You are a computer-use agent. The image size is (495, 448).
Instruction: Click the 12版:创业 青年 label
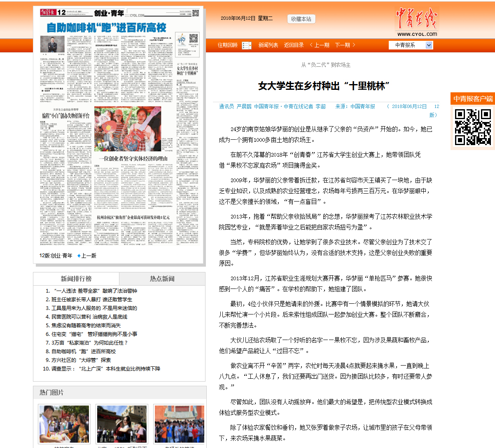point(56,256)
